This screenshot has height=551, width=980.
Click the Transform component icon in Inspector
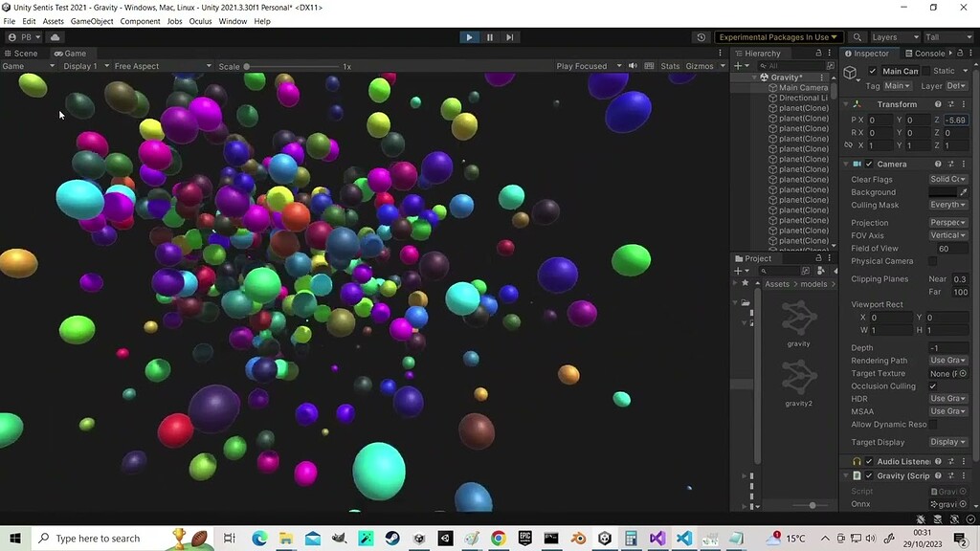tap(857, 103)
